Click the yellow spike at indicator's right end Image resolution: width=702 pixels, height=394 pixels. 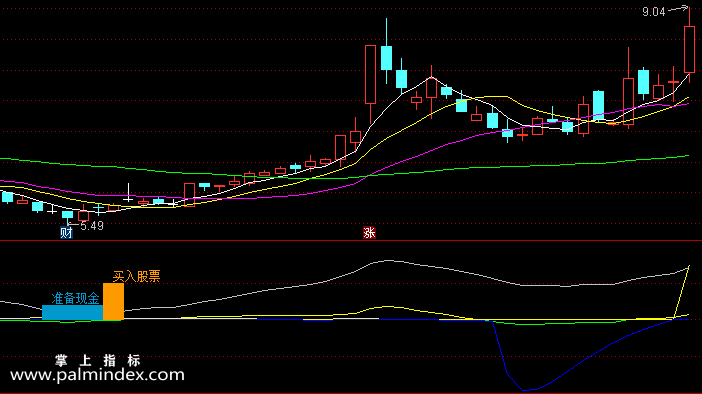click(681, 291)
